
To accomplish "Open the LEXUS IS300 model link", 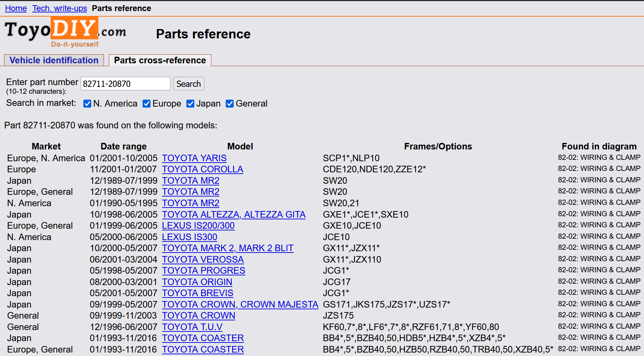I will [x=189, y=237].
